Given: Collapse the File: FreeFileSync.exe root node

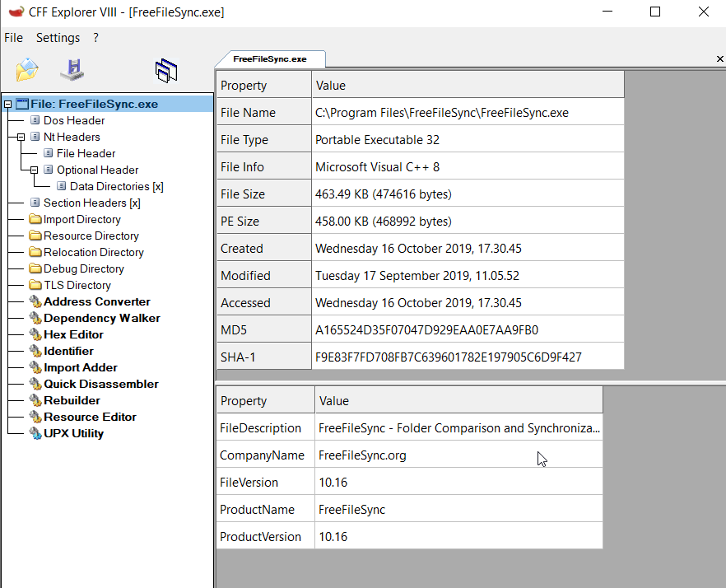Looking at the screenshot, I should pyautogui.click(x=8, y=105).
